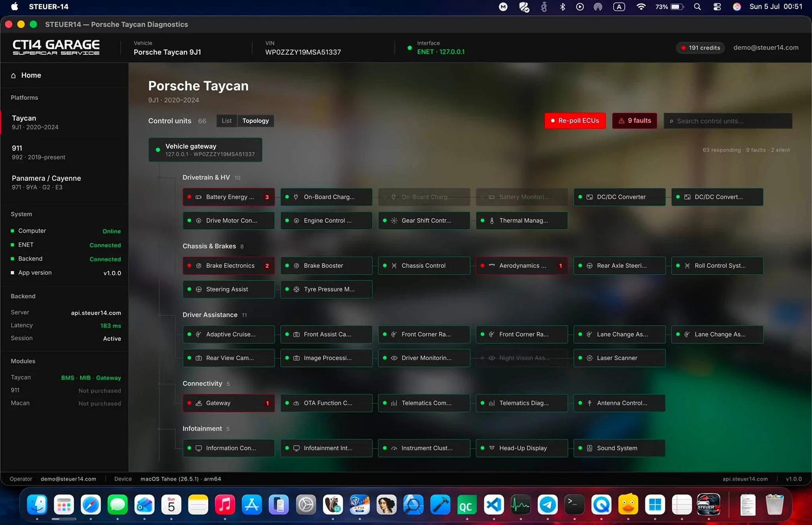Select the 911 platform in the sidebar
Viewport: 812px width, 525px height.
tap(64, 153)
